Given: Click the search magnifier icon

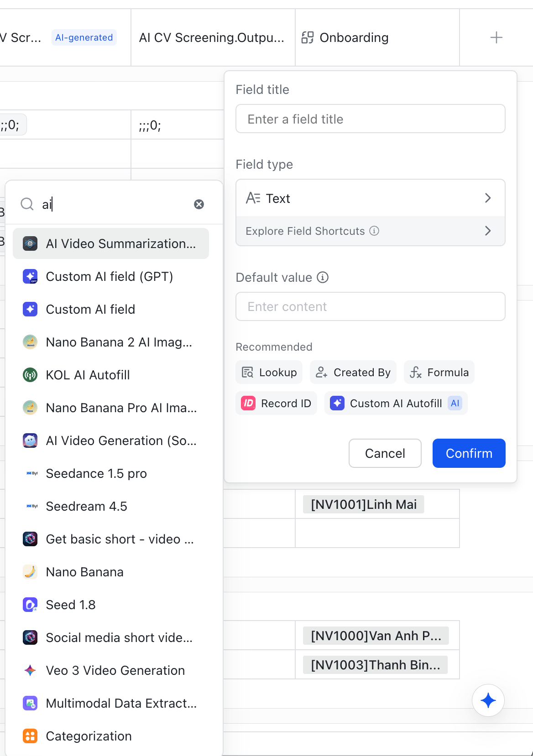Looking at the screenshot, I should pyautogui.click(x=27, y=204).
